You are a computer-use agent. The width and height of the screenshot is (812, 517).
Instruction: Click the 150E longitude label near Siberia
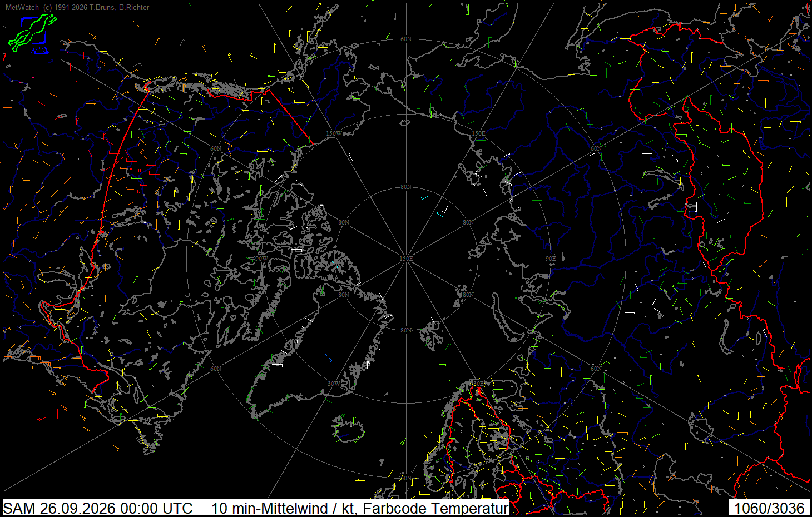(x=478, y=133)
